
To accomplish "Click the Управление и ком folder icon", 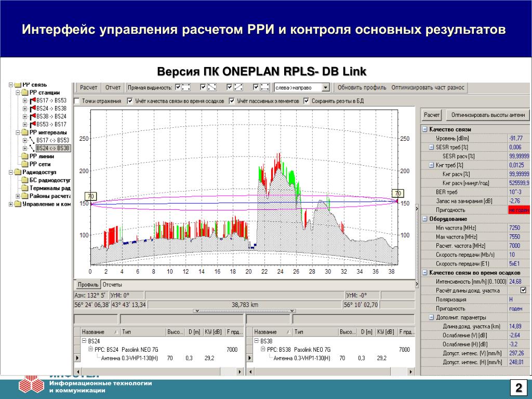I will click(18, 204).
